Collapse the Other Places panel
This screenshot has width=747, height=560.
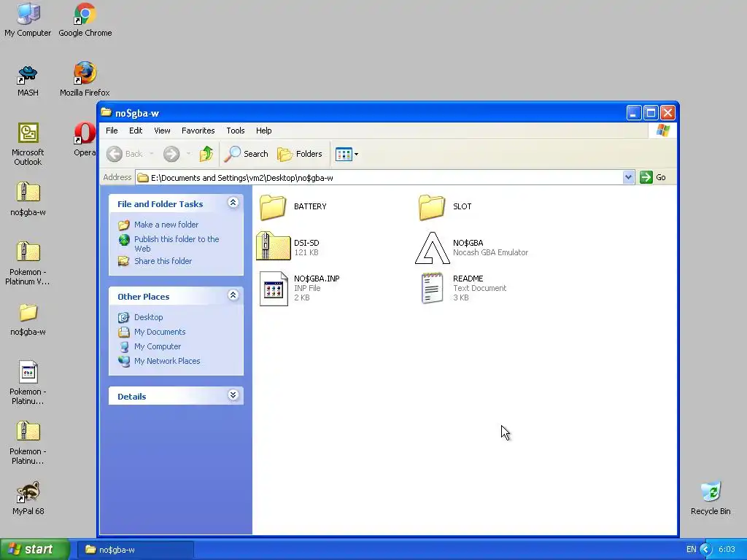(x=233, y=295)
